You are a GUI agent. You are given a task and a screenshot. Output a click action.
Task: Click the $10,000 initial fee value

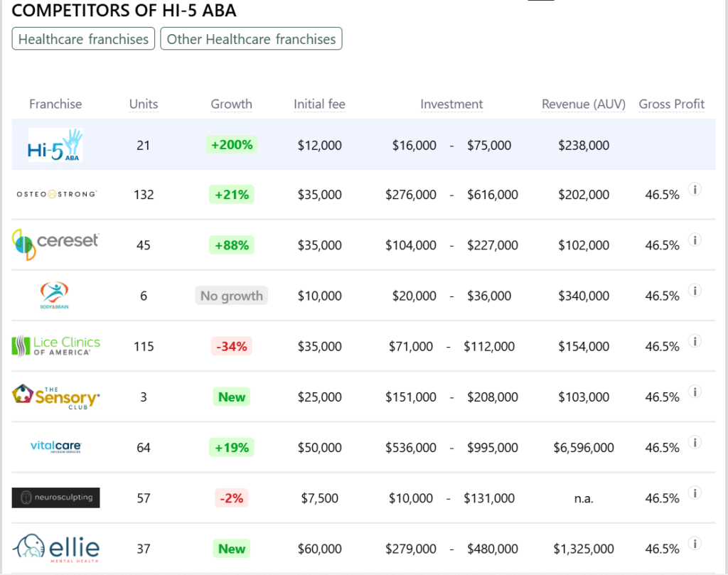[319, 296]
